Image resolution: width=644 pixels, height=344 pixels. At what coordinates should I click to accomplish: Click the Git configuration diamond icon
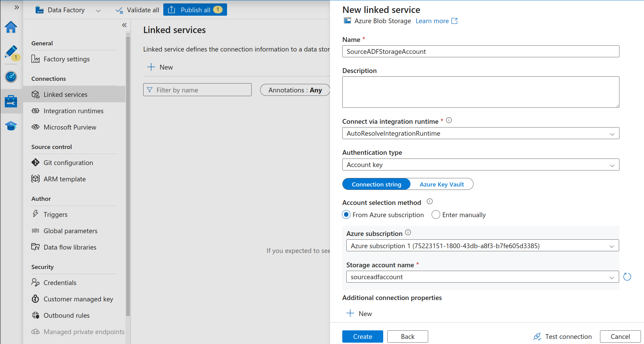point(35,162)
